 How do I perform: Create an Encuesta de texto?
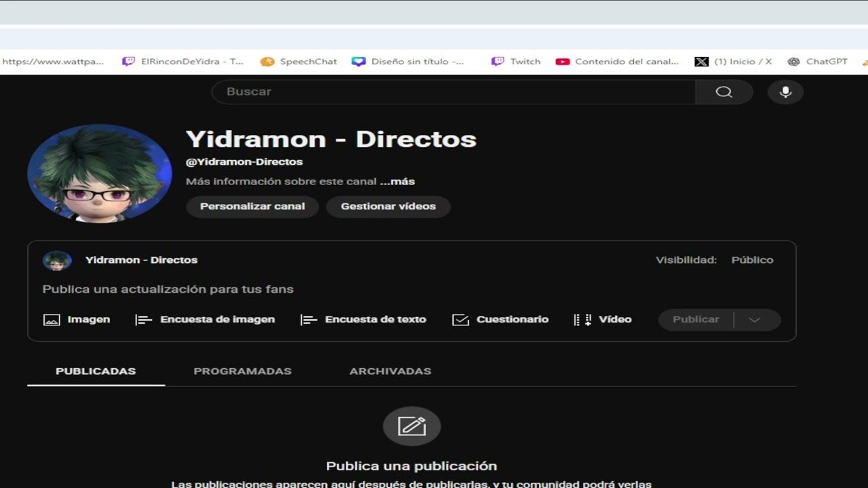pyautogui.click(x=363, y=320)
